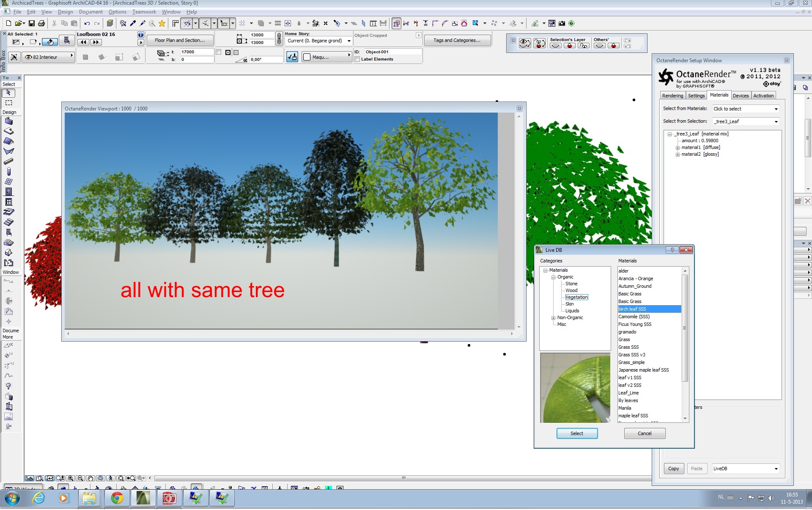Switch to the Settings tab
Image resolution: width=812 pixels, height=510 pixels.
click(x=696, y=96)
